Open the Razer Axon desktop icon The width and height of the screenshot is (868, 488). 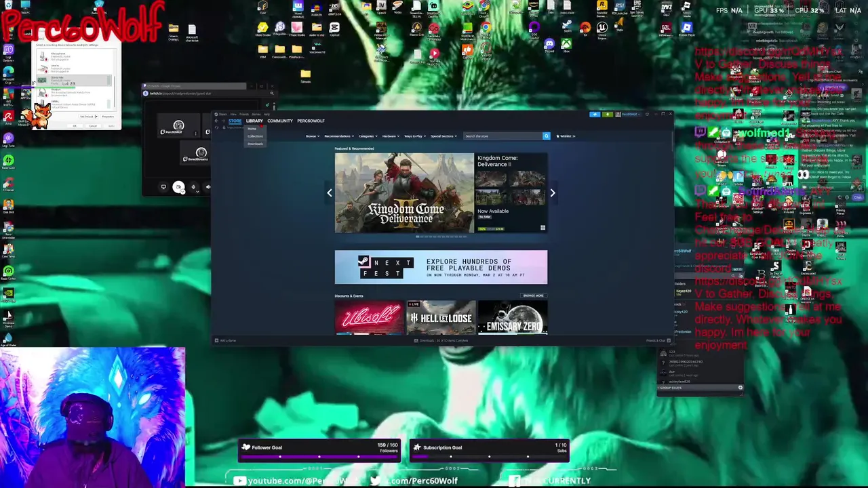[9, 163]
